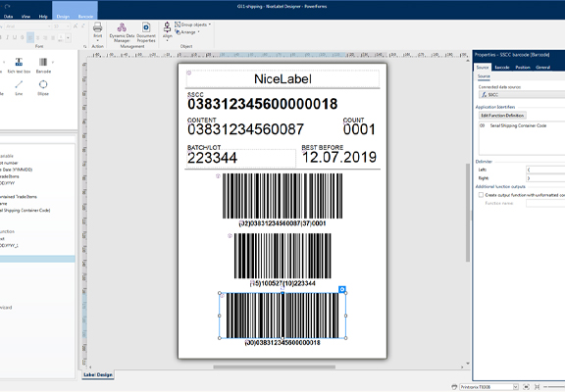Open the Dynamic Data Manager
Image resolution: width=565 pixels, height=392 pixels.
[122, 32]
